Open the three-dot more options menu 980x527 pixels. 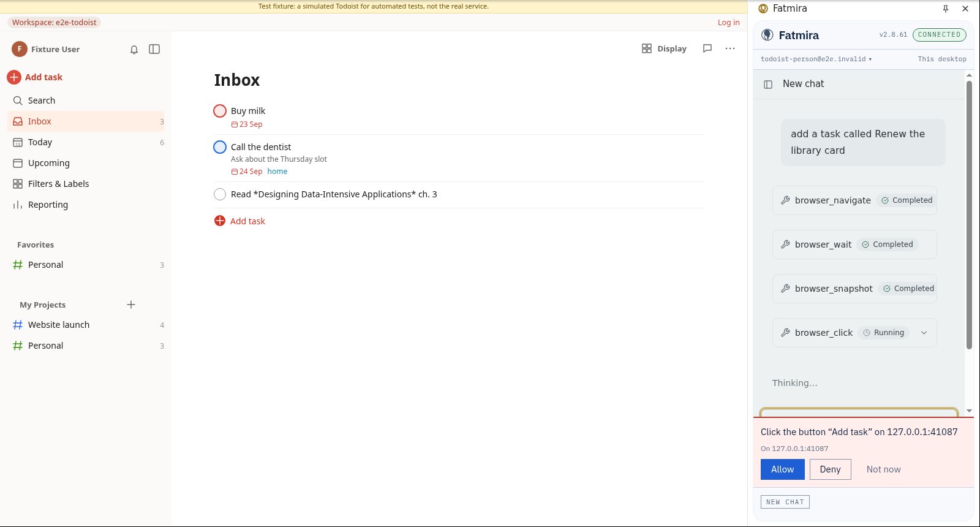730,48
